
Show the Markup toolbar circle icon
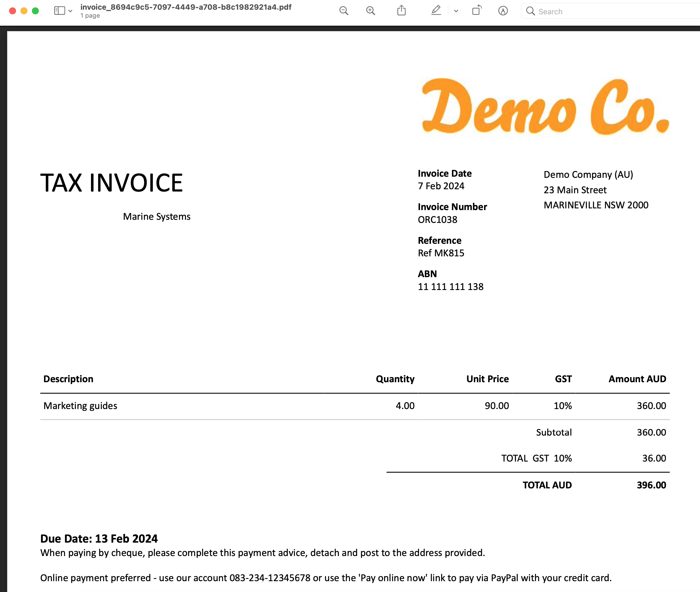[503, 11]
